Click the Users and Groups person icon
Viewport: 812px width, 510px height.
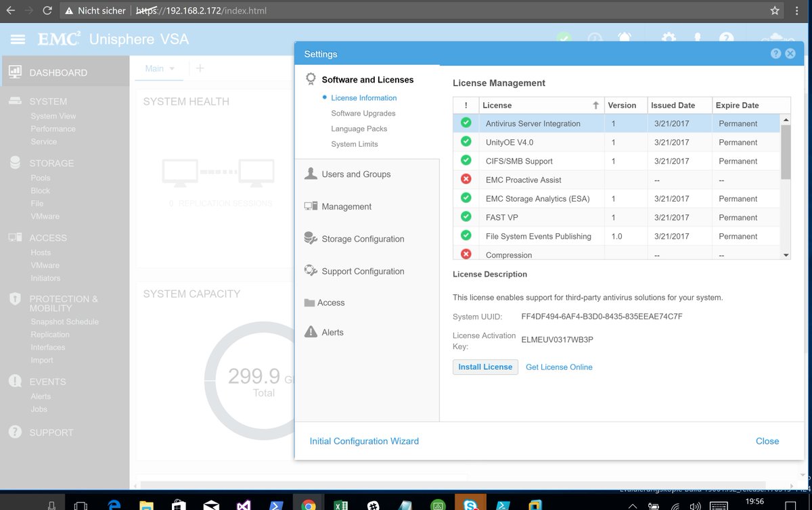311,174
